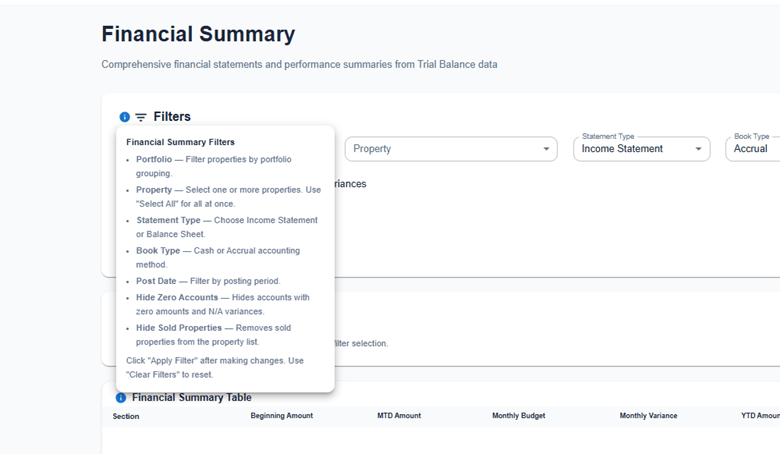This screenshot has height=454, width=780.
Task: Click the Beginning Amount column header
Action: coord(281,416)
